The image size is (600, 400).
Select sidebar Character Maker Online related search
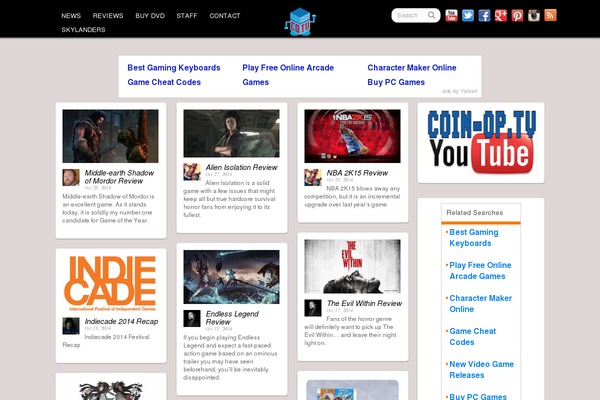481,304
